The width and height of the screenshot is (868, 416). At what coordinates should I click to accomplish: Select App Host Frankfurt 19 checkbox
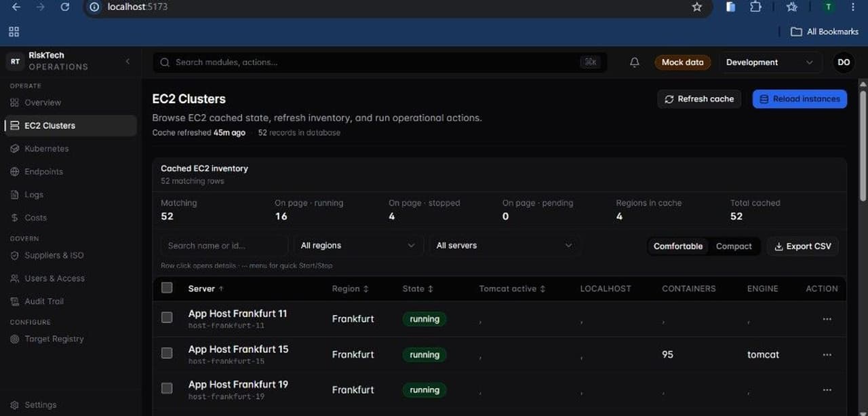coord(167,388)
